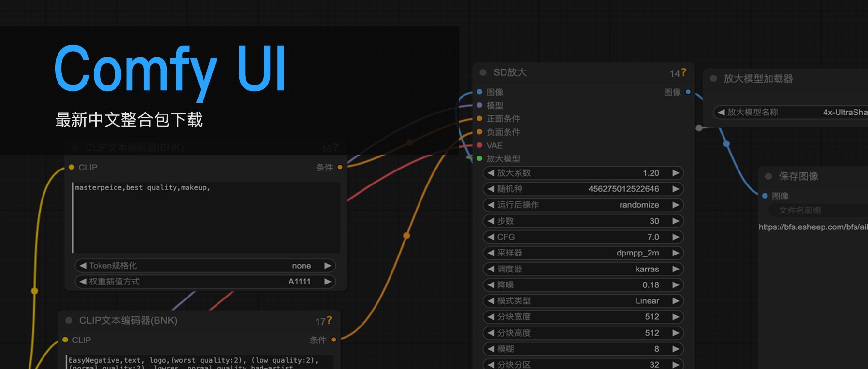Image resolution: width=868 pixels, height=369 pixels.
Task: Increase 分块分区 value with right arrow
Action: (x=676, y=365)
